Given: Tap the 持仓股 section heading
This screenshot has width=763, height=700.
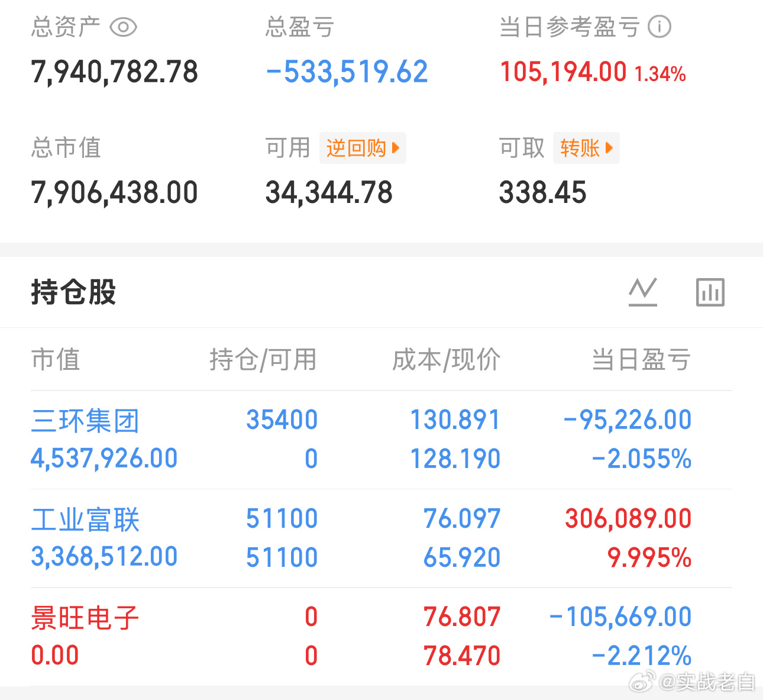Looking at the screenshot, I should (73, 292).
